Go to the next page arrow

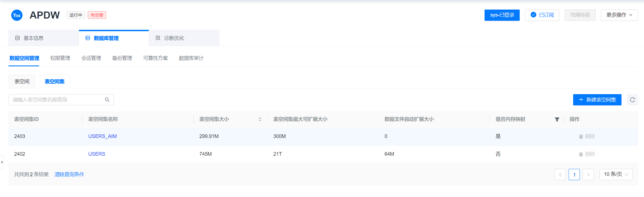(x=588, y=175)
